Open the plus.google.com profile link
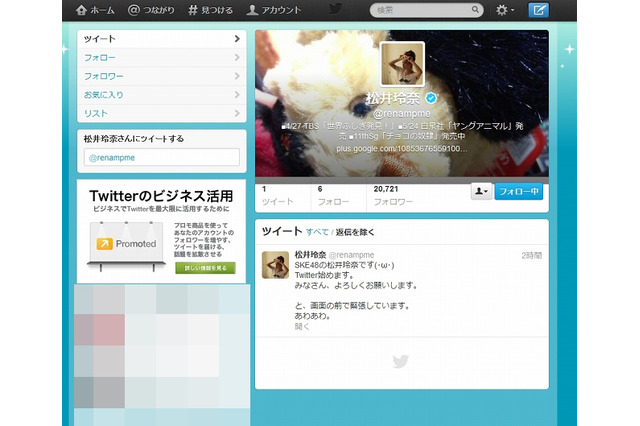640x426 pixels. click(402, 149)
